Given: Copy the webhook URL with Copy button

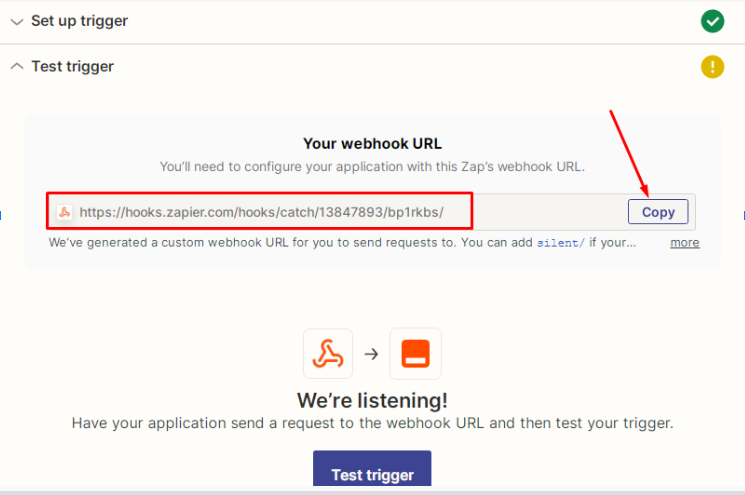Looking at the screenshot, I should tap(658, 212).
